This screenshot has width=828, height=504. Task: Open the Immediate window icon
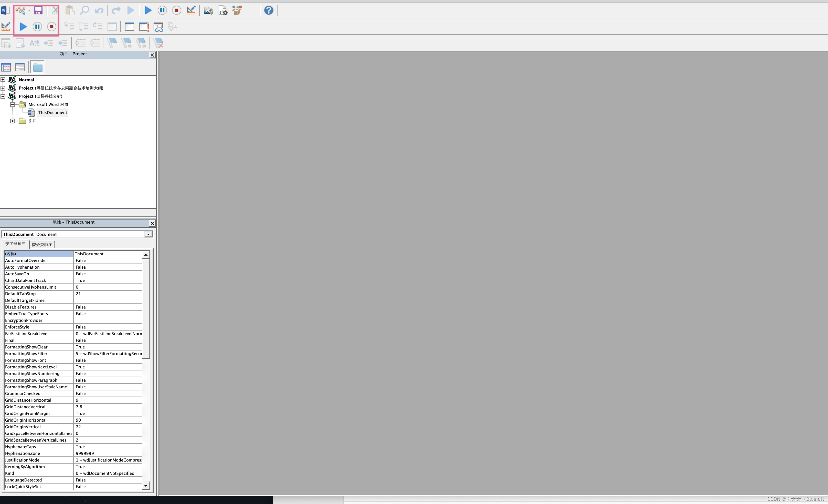[x=144, y=27]
